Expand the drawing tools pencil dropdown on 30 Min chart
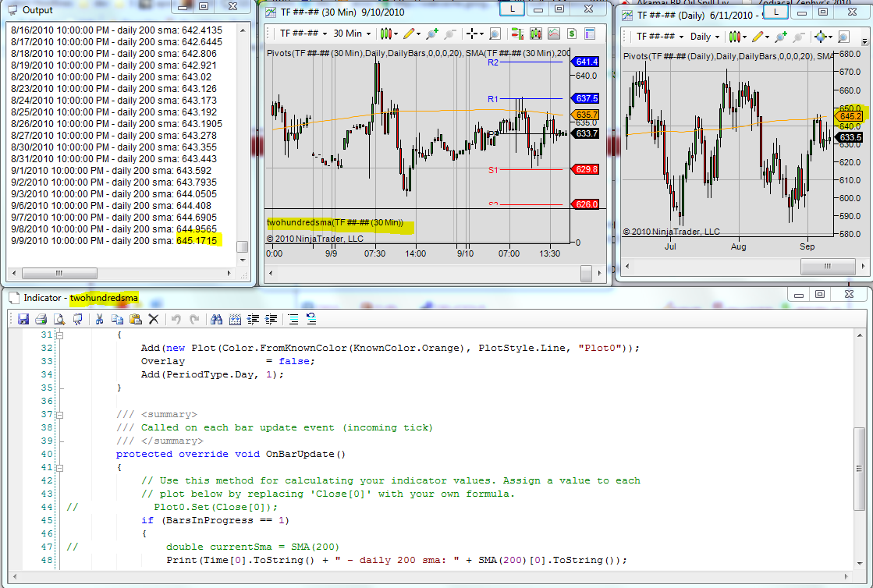The height and width of the screenshot is (588, 873). [411, 34]
